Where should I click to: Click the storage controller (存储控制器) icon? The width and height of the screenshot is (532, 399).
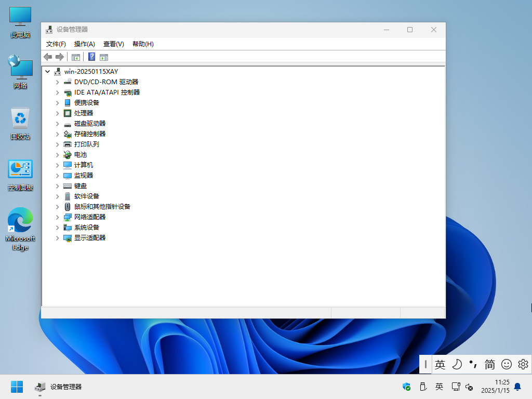point(68,134)
